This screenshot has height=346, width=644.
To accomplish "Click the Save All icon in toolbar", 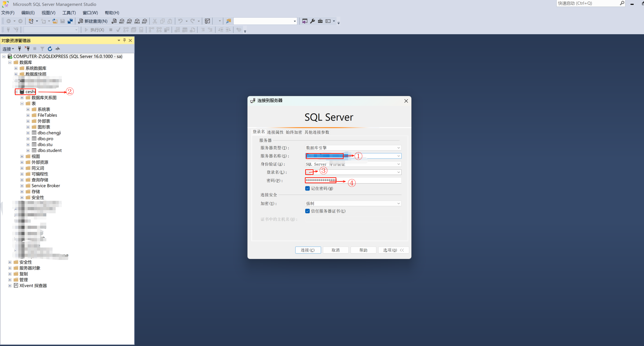I will 70,21.
